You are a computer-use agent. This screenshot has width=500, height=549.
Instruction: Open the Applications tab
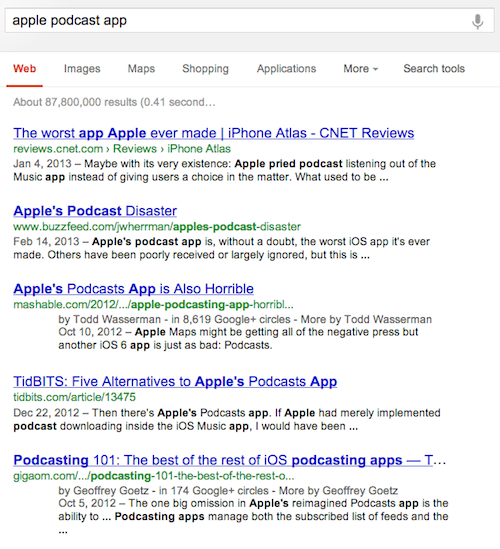[x=286, y=68]
